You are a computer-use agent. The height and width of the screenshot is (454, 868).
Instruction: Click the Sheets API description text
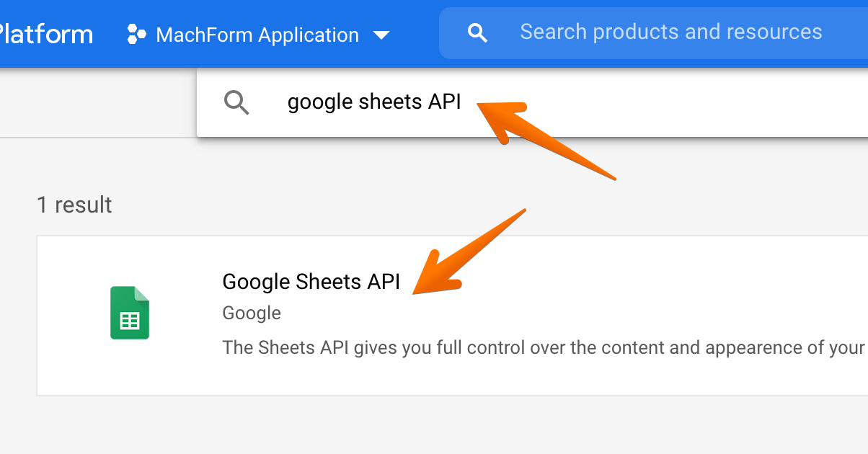click(x=542, y=347)
